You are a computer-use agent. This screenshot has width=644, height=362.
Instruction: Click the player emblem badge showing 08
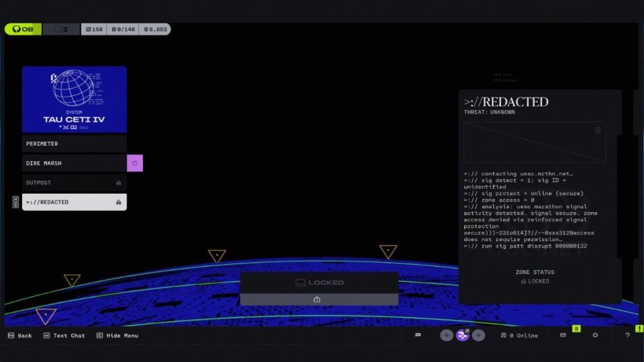click(23, 29)
